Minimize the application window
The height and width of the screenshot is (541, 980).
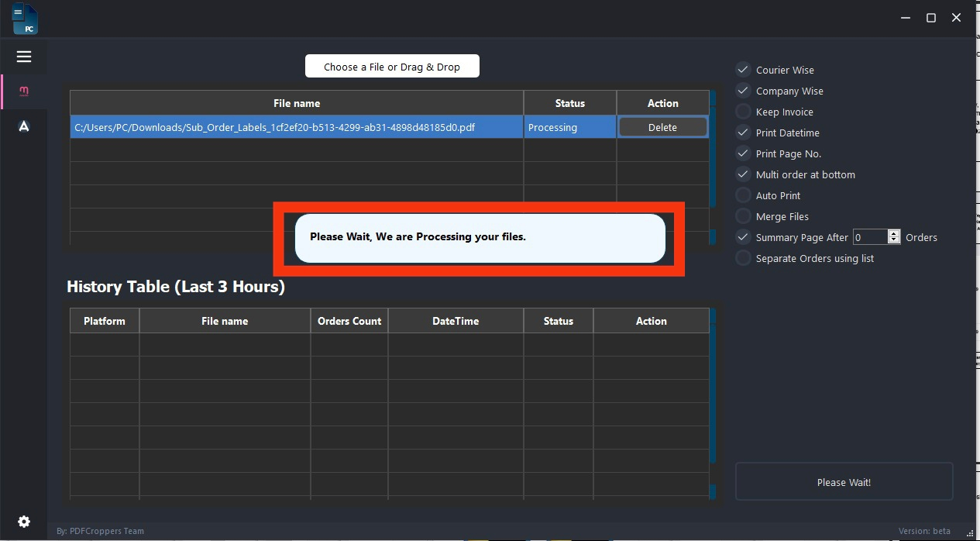(906, 18)
